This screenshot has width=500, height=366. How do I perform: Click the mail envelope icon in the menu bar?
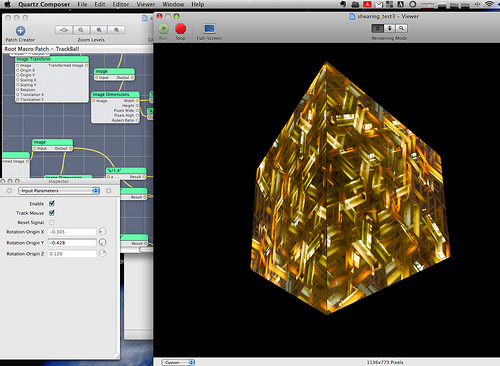379,4
